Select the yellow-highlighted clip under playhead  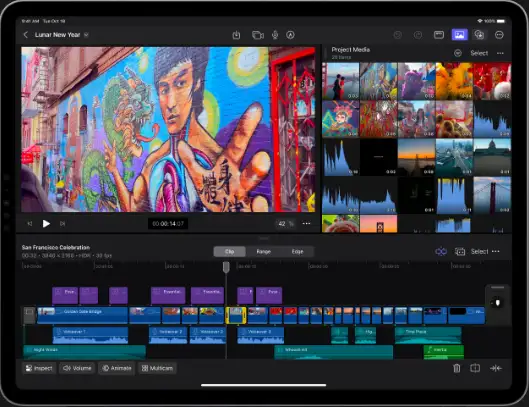click(x=236, y=315)
